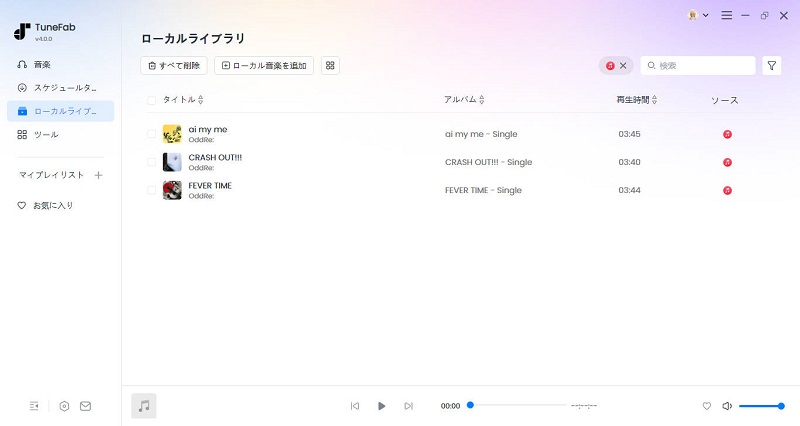Click source icon in ai my me row
This screenshot has width=800, height=426.
pyautogui.click(x=728, y=134)
